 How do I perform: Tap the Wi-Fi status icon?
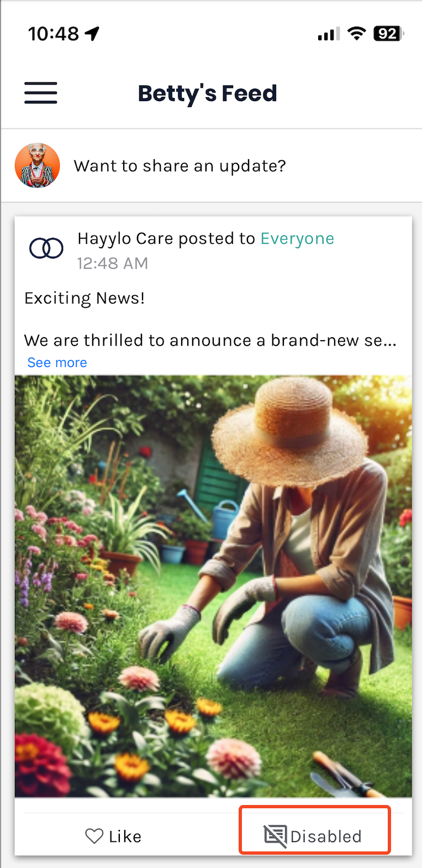point(357,34)
